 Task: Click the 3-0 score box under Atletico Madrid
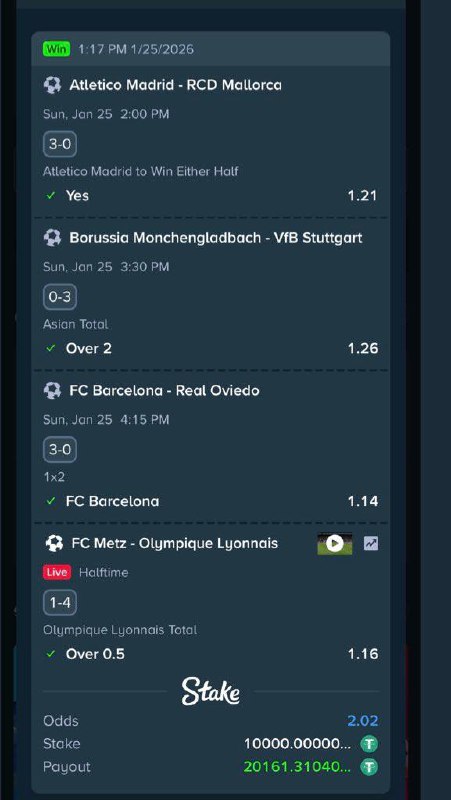coord(60,144)
